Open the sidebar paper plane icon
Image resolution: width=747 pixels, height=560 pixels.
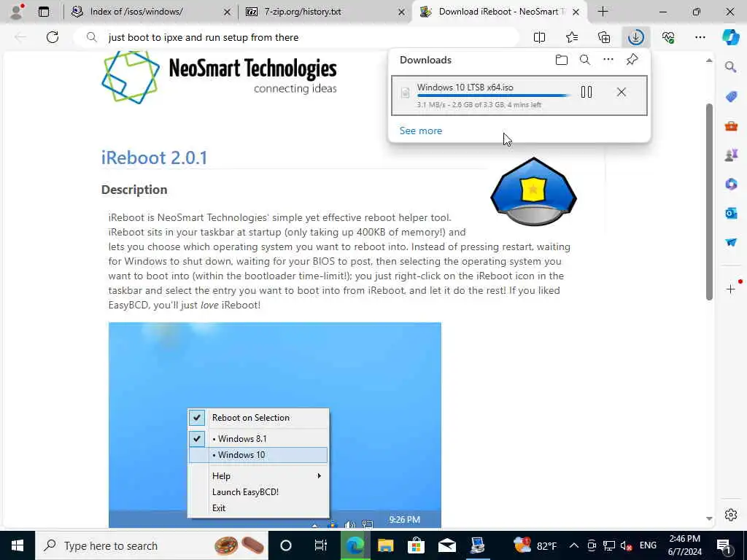731,242
